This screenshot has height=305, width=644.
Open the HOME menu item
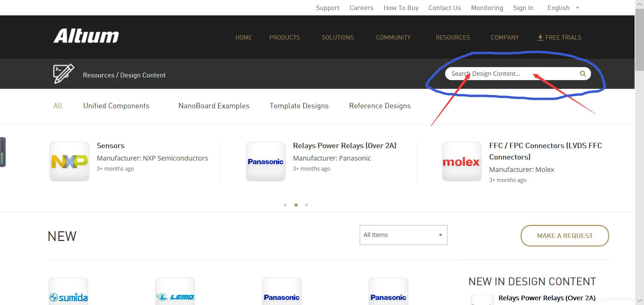(244, 38)
